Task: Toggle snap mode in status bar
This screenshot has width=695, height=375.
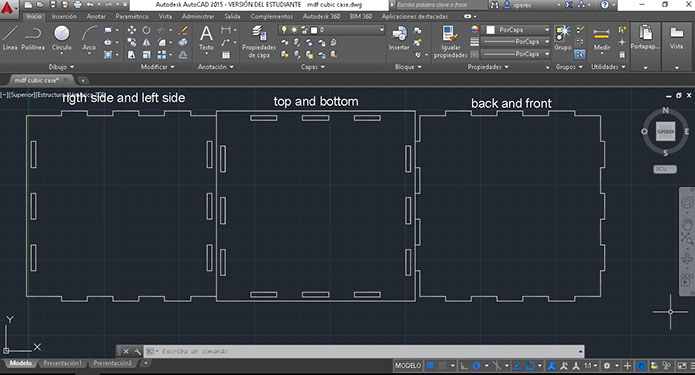Action: pos(442,366)
